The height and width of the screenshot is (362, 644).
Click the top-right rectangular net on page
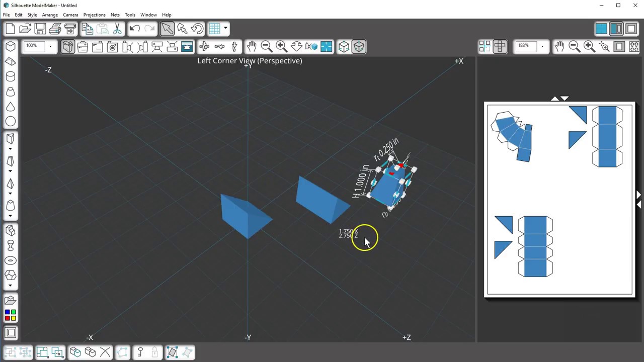coord(607,136)
